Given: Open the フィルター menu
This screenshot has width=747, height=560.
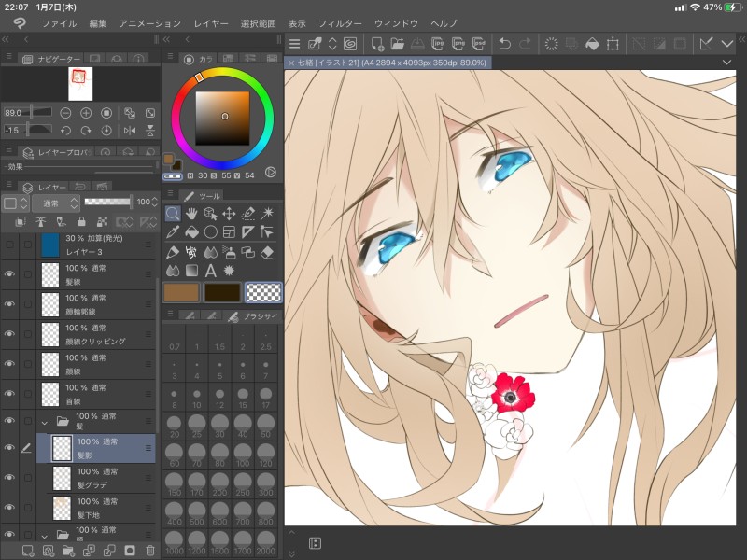Looking at the screenshot, I should (x=340, y=23).
